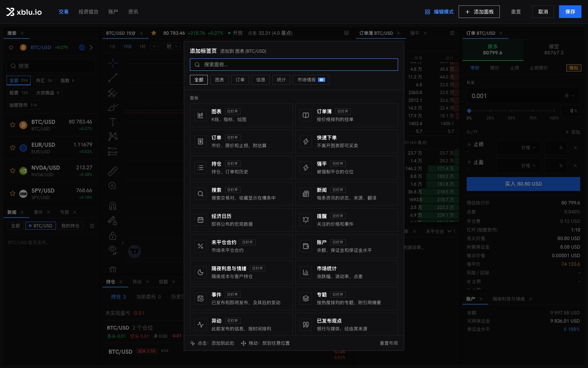
Task: Add the 事件 events panel icon
Action: [x=200, y=298]
